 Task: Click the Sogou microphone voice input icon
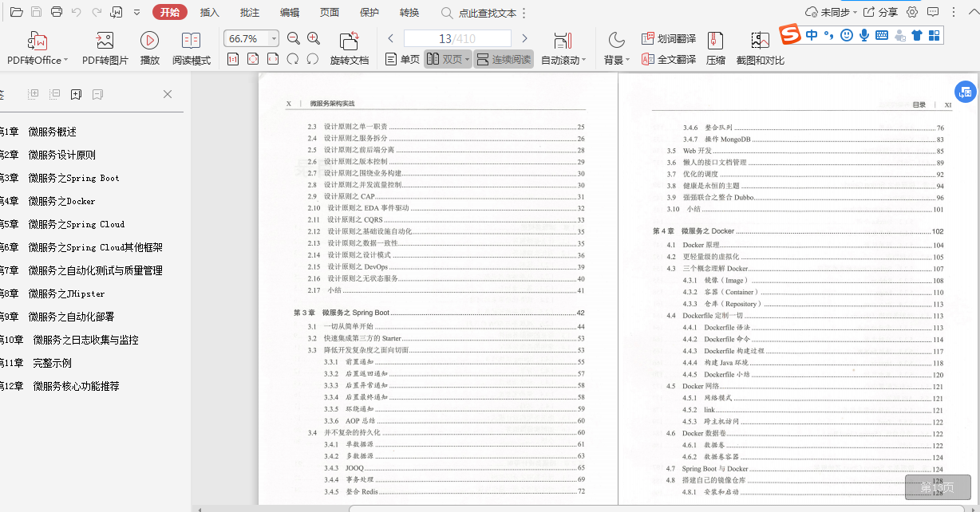click(864, 35)
